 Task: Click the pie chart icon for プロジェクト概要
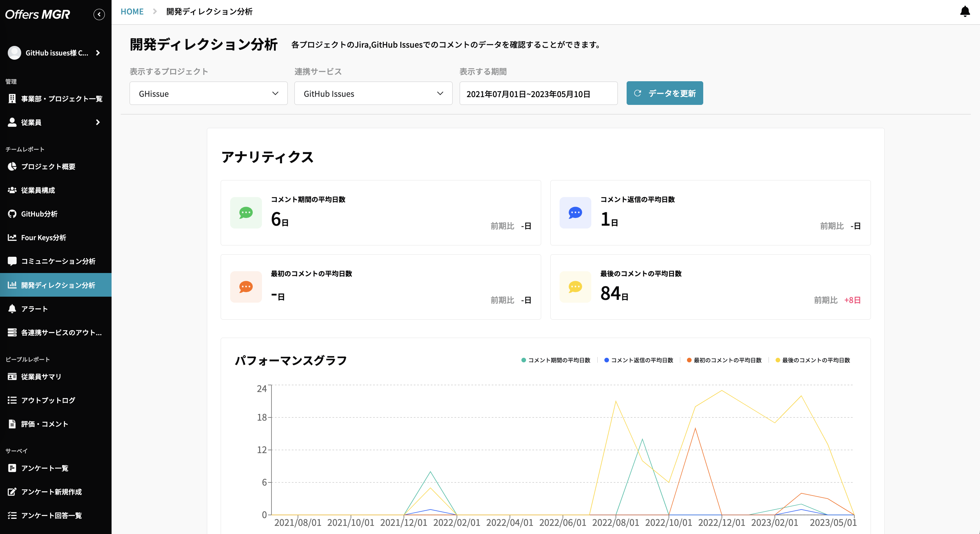(12, 166)
